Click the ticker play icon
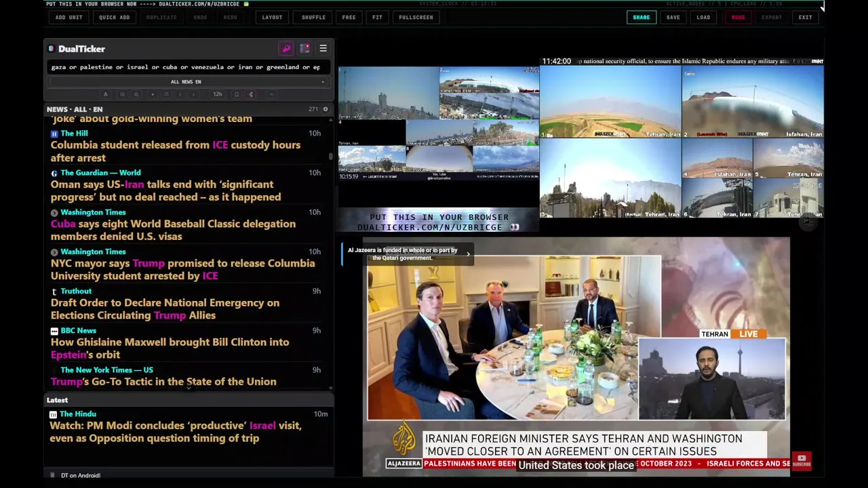The image size is (868, 488). coord(153,94)
